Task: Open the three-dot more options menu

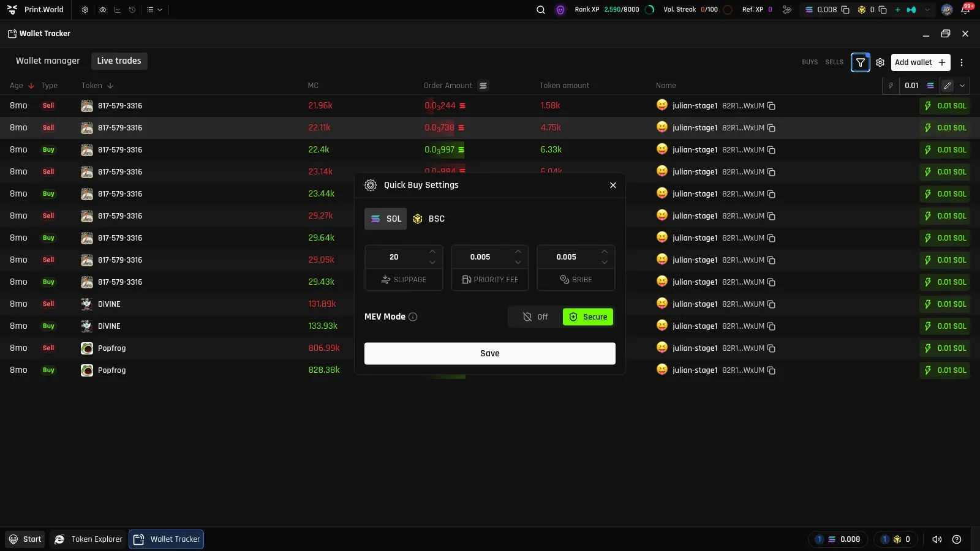Action: 962,62
